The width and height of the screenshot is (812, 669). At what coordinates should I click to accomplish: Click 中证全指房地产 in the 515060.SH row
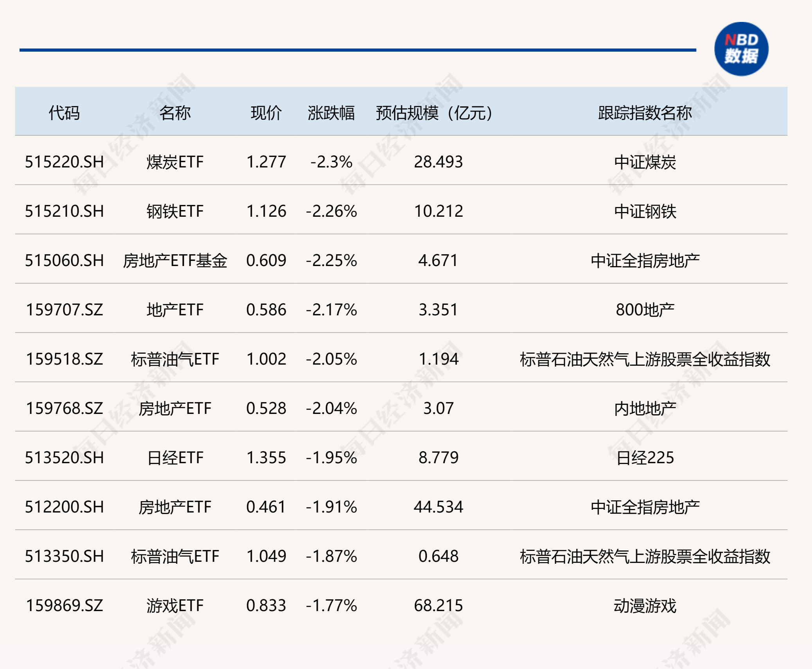(645, 261)
